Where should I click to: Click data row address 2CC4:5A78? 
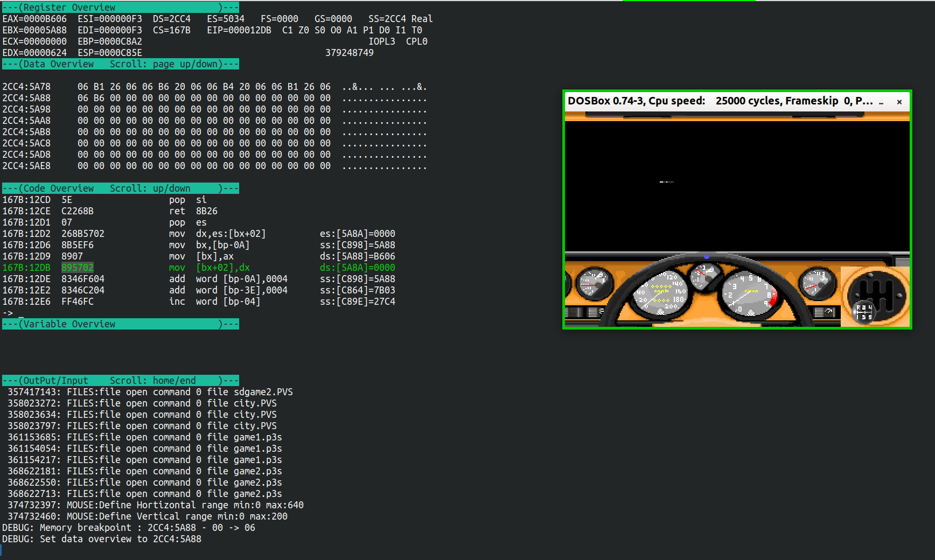click(26, 87)
